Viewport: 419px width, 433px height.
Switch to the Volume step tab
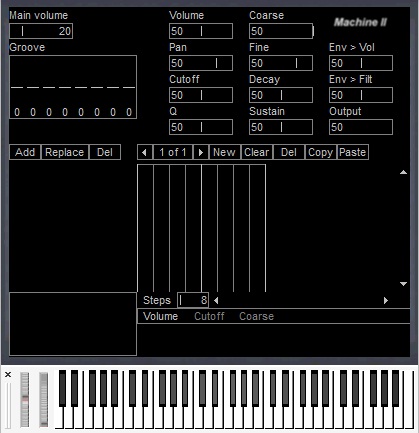click(161, 316)
